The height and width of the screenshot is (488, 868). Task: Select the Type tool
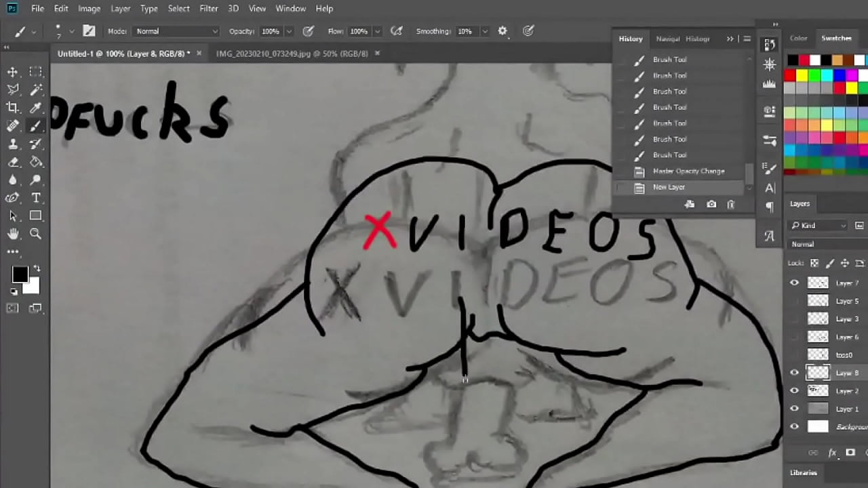(35, 197)
